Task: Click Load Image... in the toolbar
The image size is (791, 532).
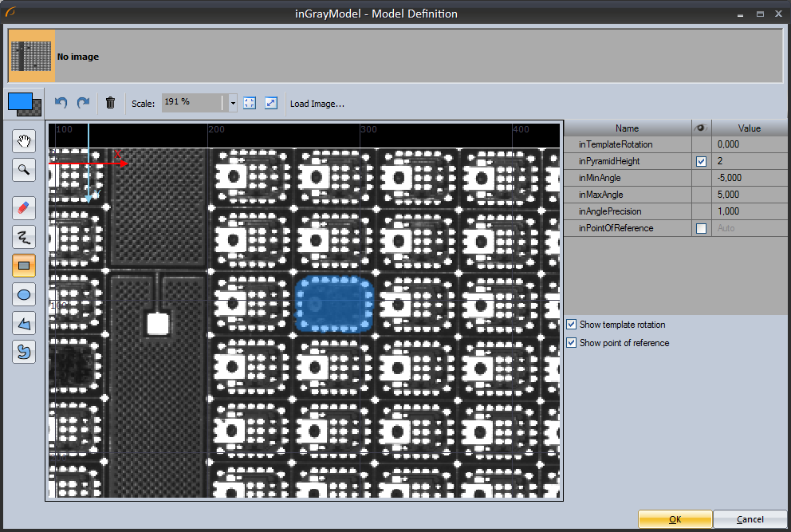Action: pyautogui.click(x=317, y=104)
